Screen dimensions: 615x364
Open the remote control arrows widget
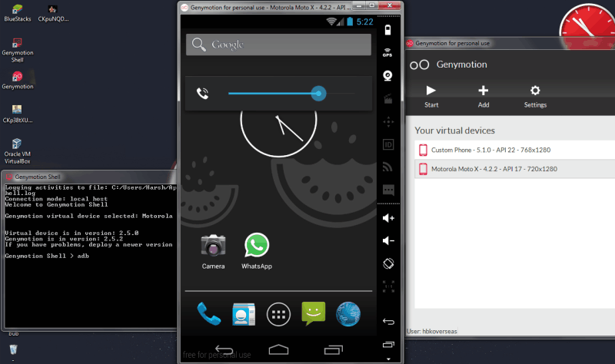pyautogui.click(x=388, y=122)
